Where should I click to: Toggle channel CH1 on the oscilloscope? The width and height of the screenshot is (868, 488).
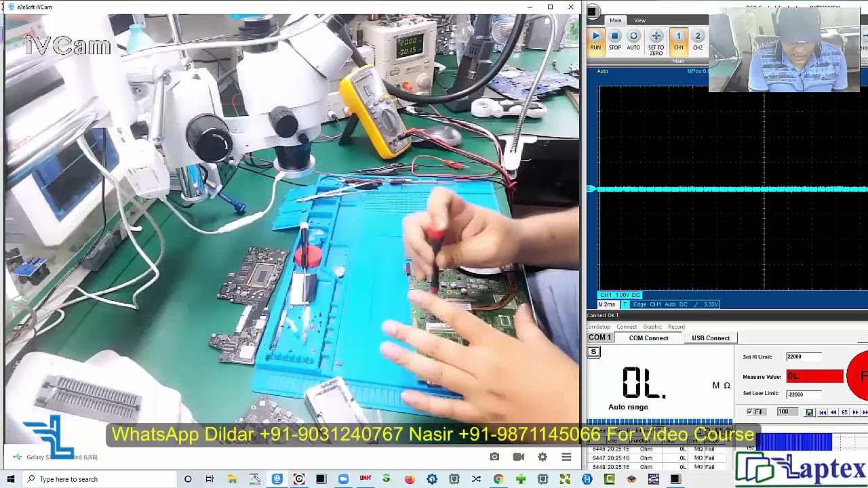pos(678,41)
